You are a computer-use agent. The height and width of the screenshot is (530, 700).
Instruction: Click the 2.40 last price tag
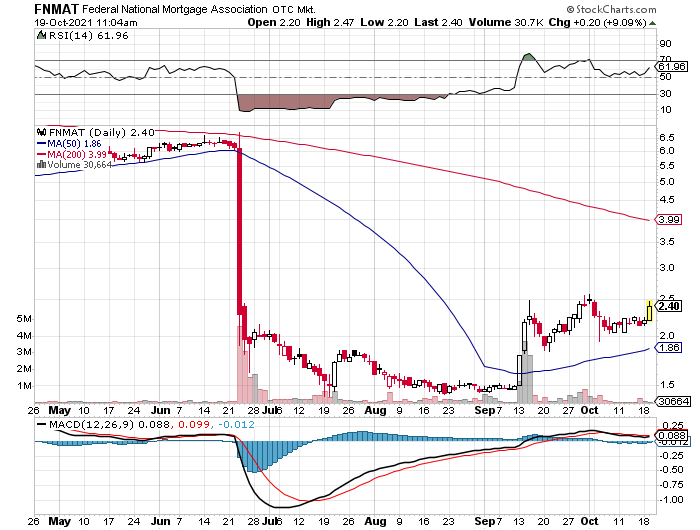(x=669, y=306)
